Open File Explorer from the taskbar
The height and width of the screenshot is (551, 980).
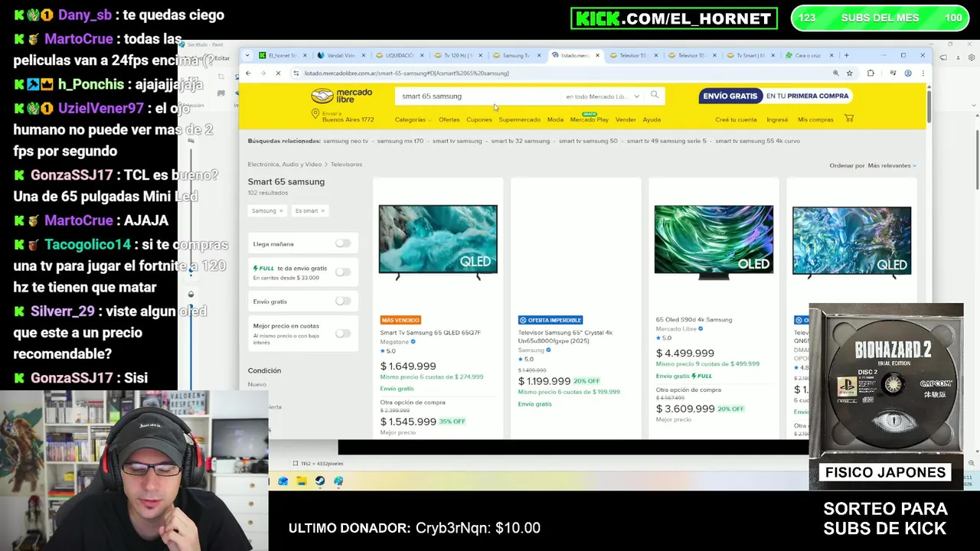tap(302, 481)
